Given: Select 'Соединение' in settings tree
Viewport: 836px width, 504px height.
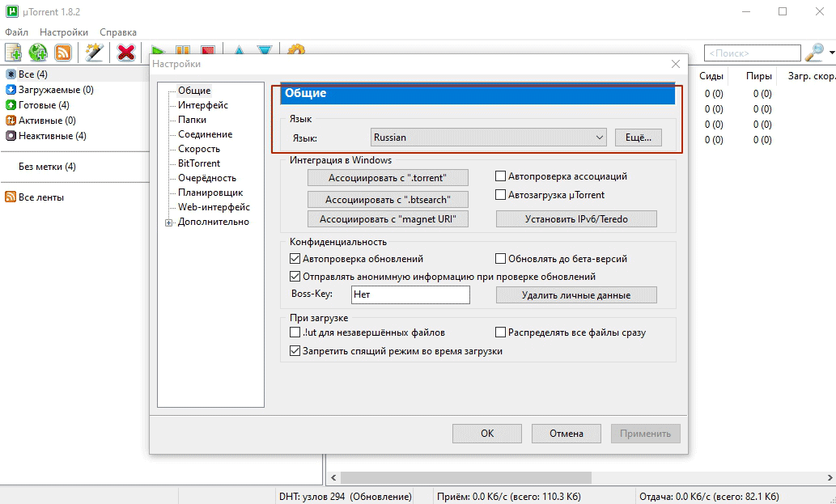Looking at the screenshot, I should point(205,134).
